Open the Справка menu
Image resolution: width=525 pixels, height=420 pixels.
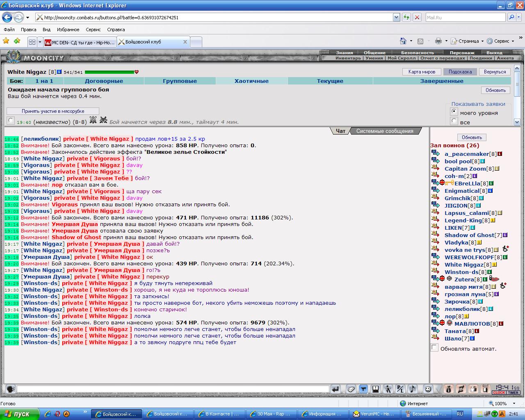click(x=116, y=30)
